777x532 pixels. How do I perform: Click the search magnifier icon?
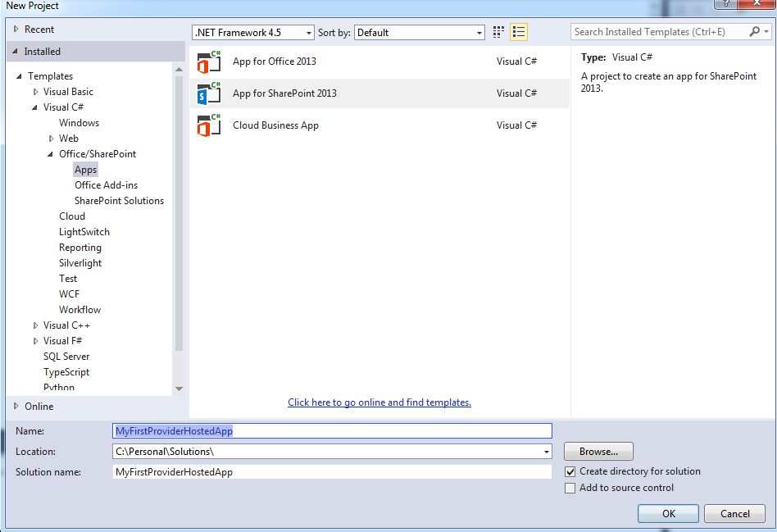754,32
